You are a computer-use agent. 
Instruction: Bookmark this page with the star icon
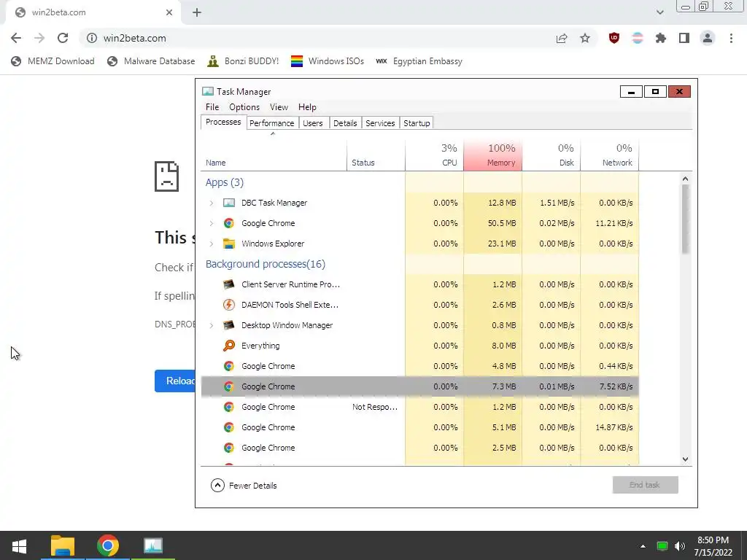pos(585,38)
